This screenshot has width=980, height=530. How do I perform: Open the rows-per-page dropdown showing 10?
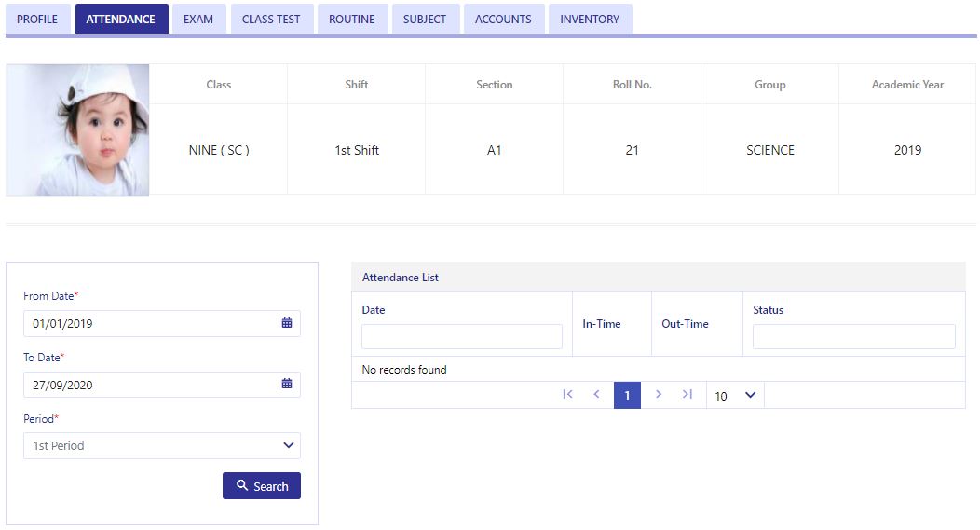736,396
